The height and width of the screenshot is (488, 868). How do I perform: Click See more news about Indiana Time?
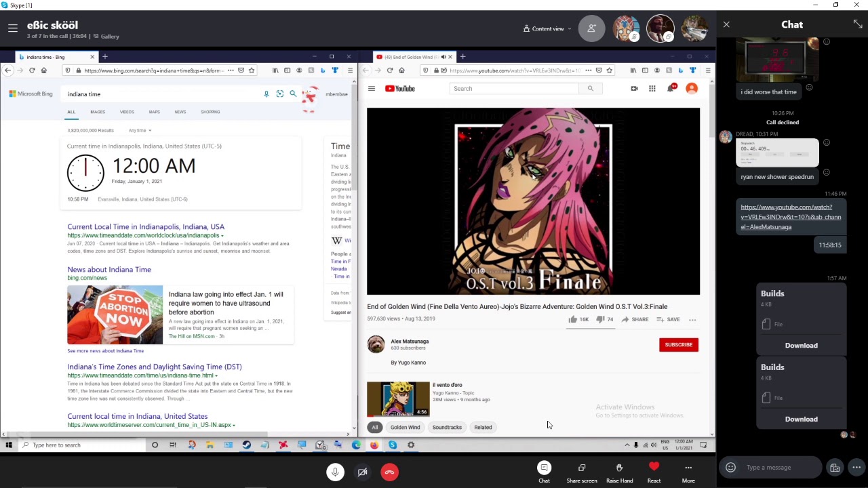point(105,350)
